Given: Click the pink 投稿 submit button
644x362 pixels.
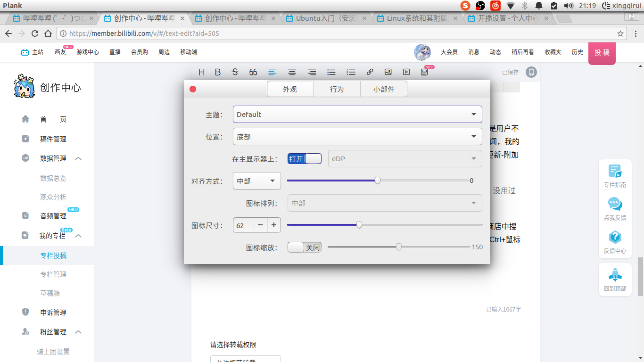Looking at the screenshot, I should [602, 53].
